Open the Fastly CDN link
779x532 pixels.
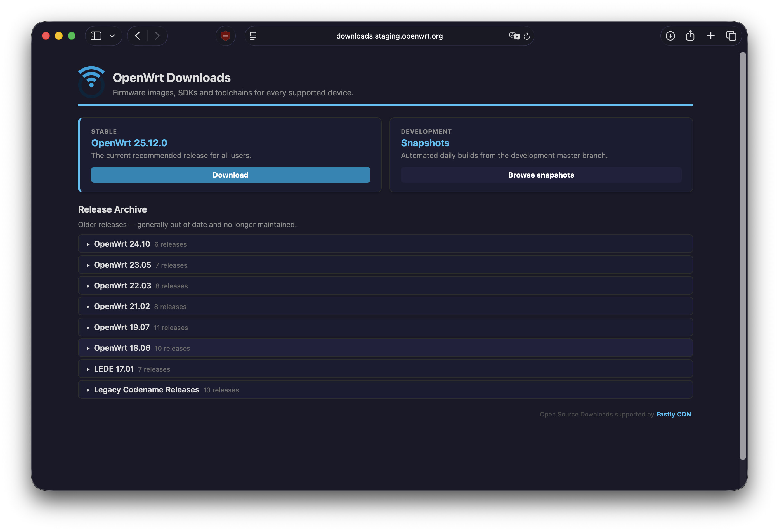673,414
